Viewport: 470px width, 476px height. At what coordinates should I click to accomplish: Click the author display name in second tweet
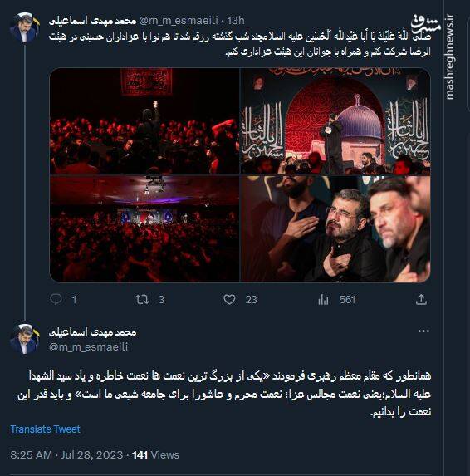[92, 332]
